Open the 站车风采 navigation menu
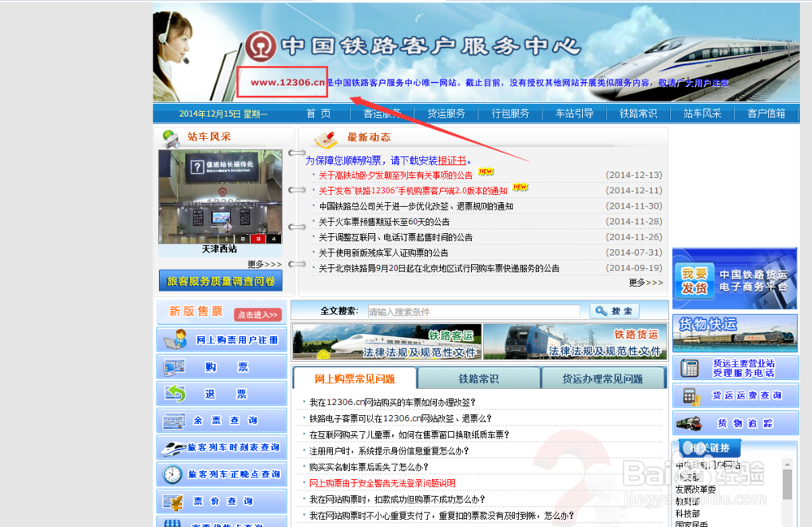This screenshot has height=527, width=812. tap(702, 114)
